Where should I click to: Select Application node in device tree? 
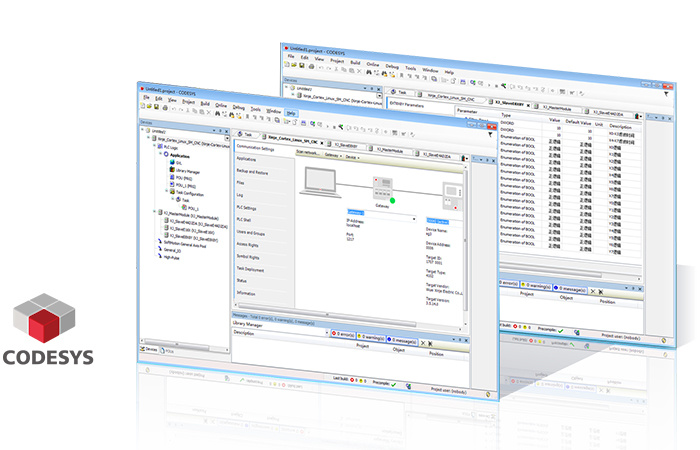(x=179, y=156)
